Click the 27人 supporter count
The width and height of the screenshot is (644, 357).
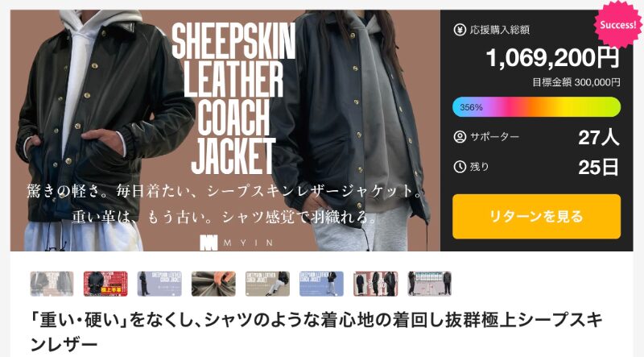pos(599,137)
